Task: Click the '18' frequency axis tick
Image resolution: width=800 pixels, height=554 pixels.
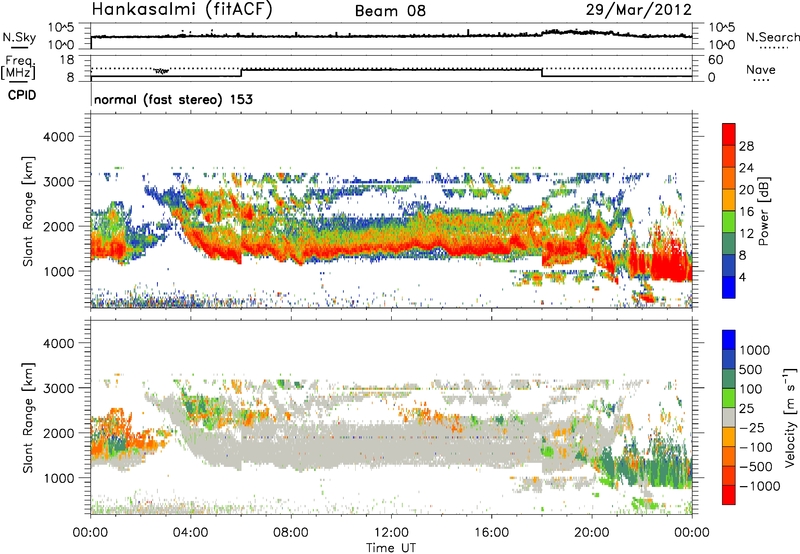Action: (66, 60)
